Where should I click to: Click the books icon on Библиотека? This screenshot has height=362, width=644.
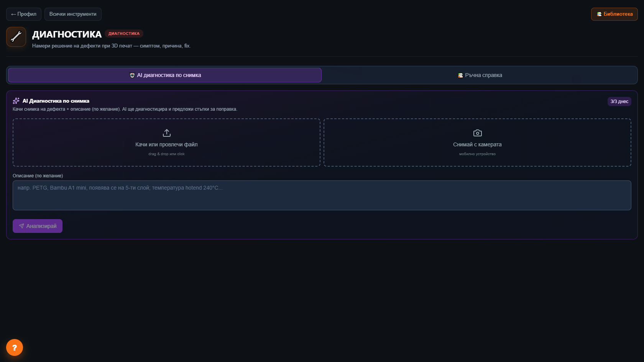[x=599, y=14]
